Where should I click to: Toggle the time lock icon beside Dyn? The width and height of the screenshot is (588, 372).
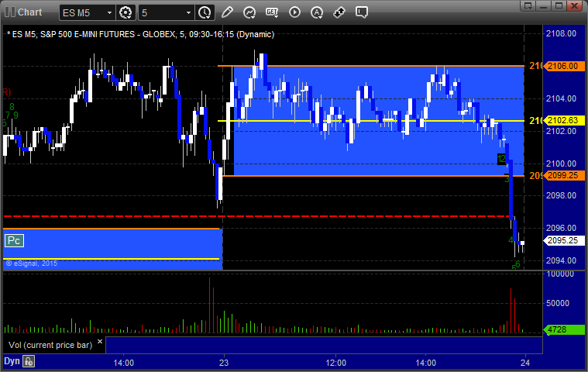29,361
